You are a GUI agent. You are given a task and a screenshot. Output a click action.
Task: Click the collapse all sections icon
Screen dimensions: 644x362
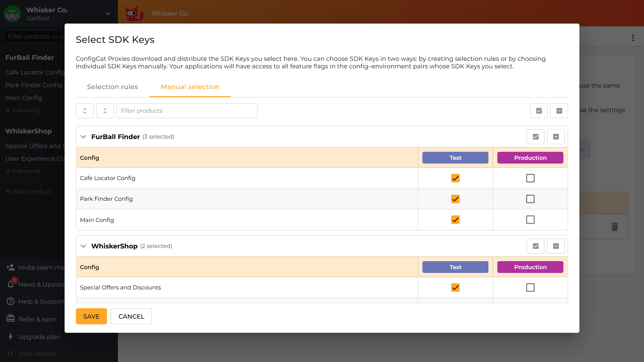point(105,111)
